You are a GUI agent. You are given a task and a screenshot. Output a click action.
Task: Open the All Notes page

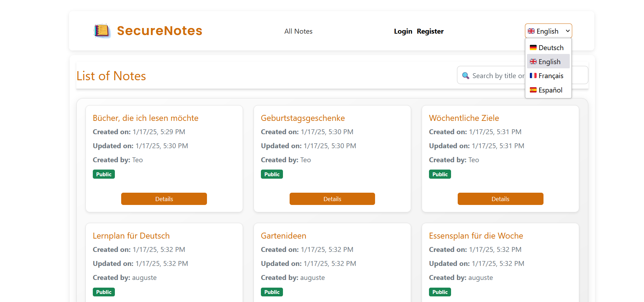click(x=298, y=31)
